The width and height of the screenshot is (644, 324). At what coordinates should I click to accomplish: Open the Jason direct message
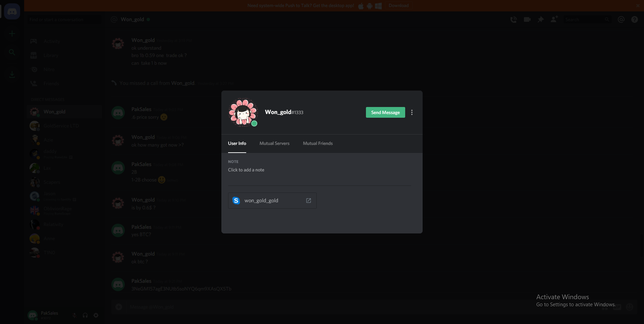tap(64, 196)
